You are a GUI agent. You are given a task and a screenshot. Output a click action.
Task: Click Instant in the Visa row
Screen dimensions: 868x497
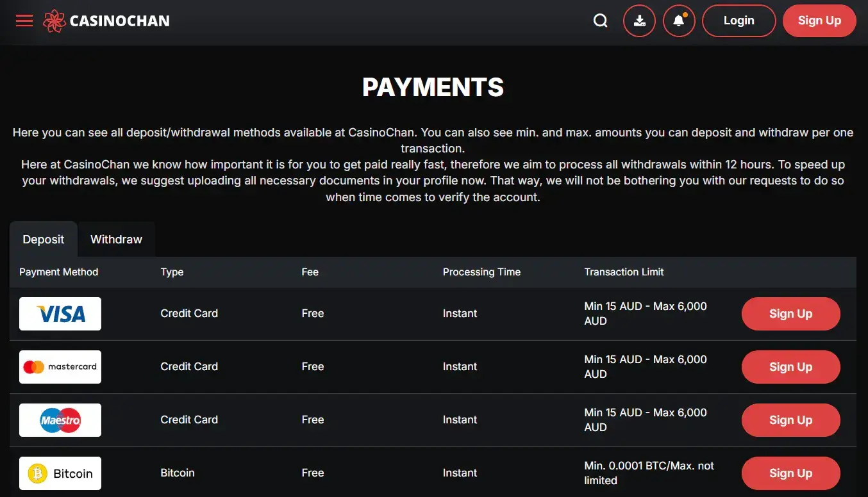tap(460, 313)
